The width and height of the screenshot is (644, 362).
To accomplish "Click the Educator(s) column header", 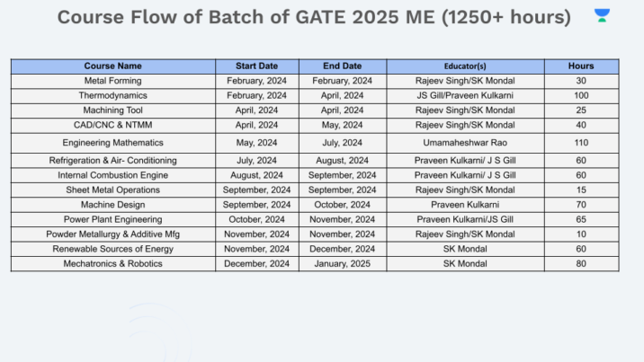I will 465,66.
